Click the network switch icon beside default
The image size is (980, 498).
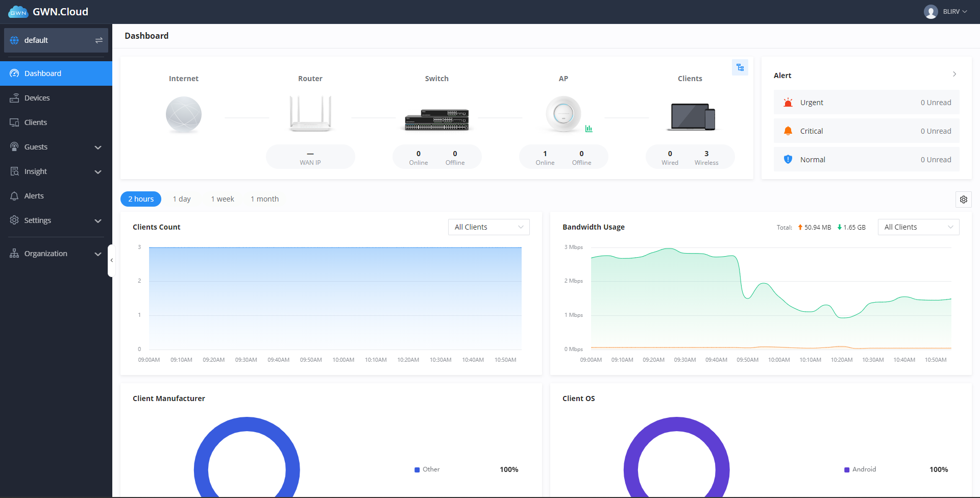tap(99, 40)
